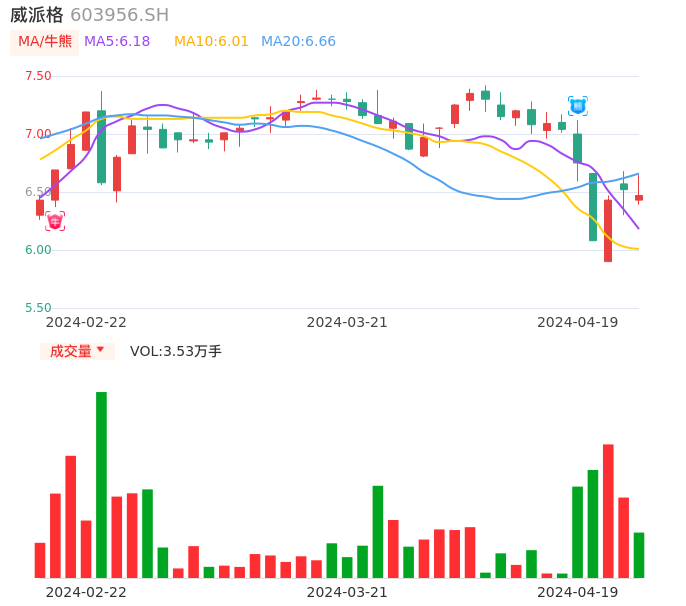Select 2024-04-19 label under the volume chart
The width and height of the screenshot is (686, 606).
coord(577,592)
